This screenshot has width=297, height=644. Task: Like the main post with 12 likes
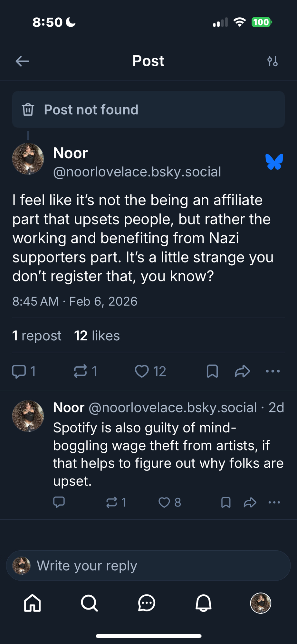(x=142, y=371)
